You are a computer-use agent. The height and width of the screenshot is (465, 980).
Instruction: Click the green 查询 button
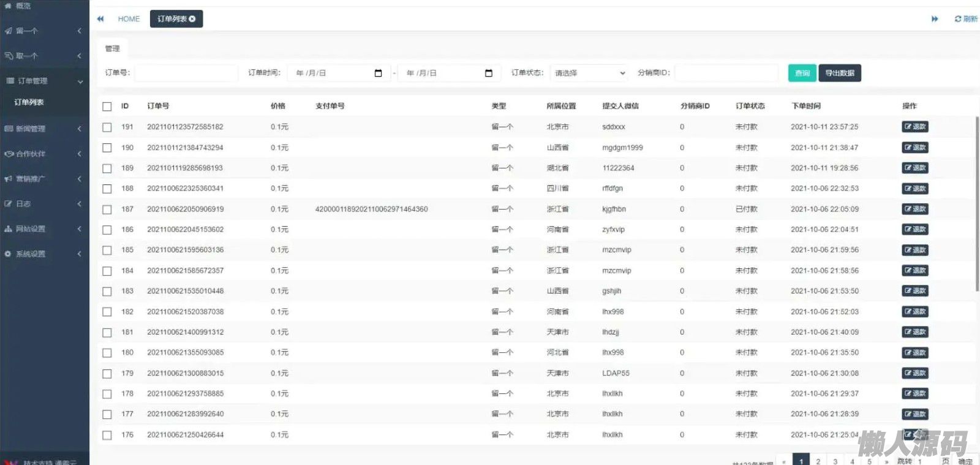[802, 74]
